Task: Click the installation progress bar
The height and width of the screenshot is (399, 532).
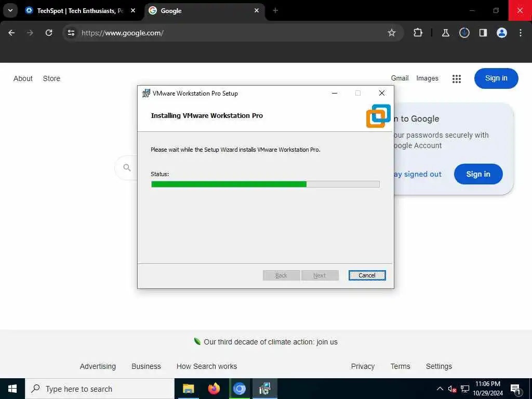Action: (265, 184)
